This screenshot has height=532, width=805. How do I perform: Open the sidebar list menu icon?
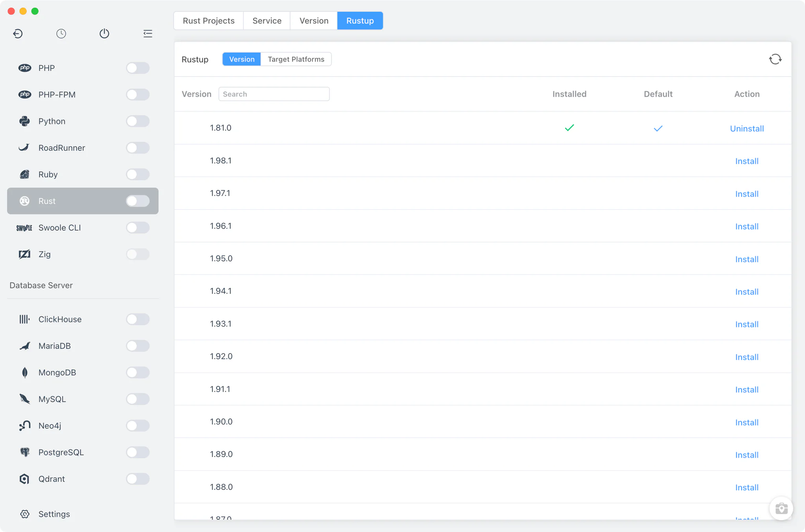[148, 33]
